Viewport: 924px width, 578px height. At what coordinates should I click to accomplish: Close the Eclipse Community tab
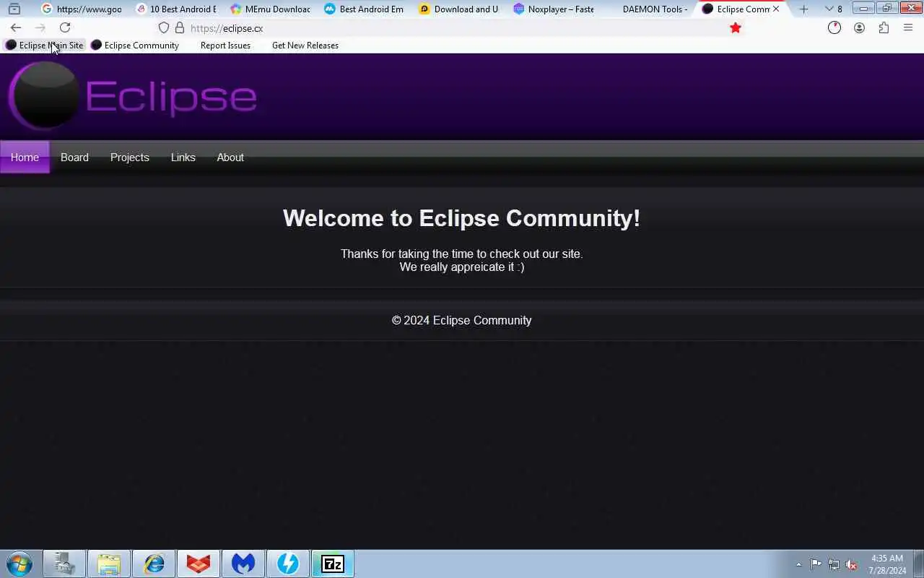point(776,9)
